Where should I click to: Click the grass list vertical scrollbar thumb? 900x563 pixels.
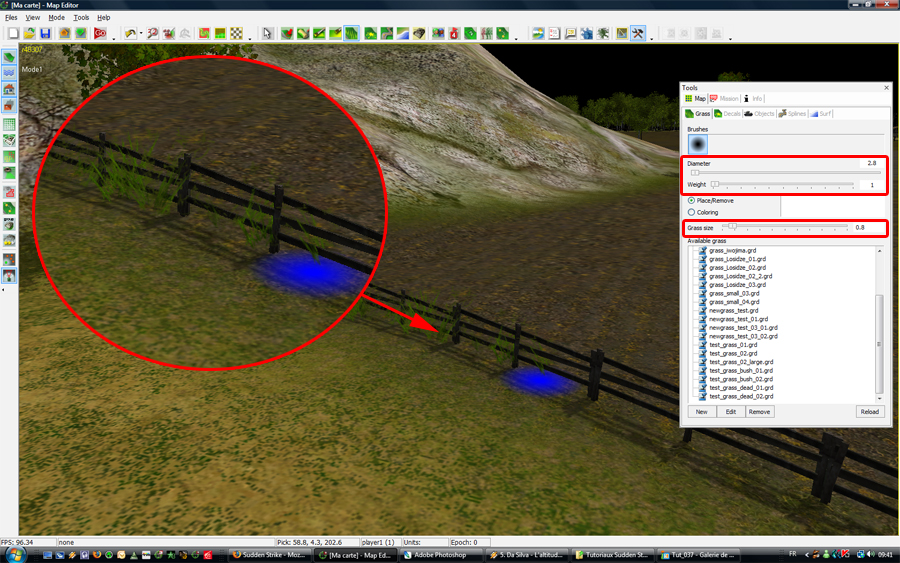879,344
